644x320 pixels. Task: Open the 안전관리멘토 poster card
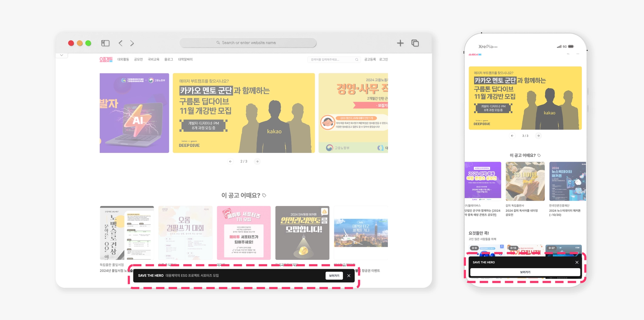[302, 233]
